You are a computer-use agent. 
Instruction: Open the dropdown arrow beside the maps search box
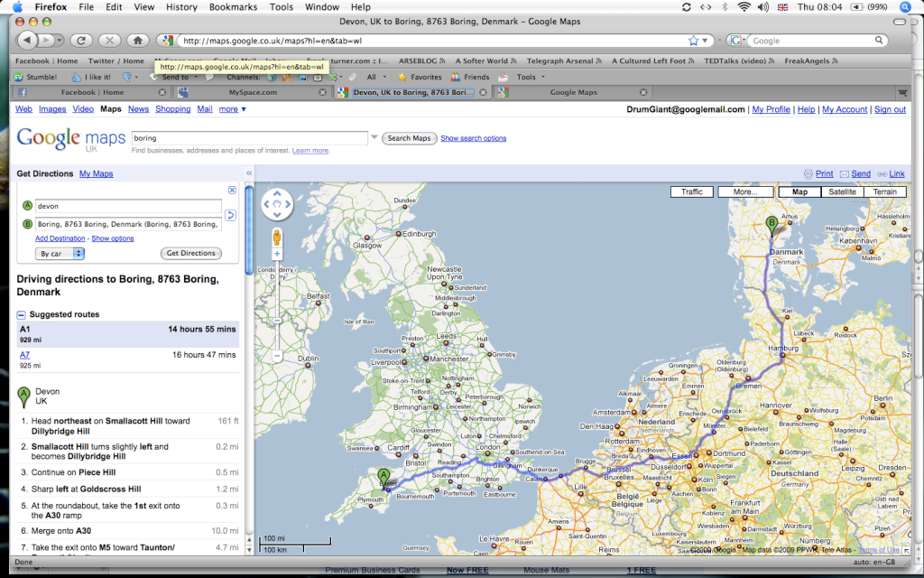[x=374, y=137]
